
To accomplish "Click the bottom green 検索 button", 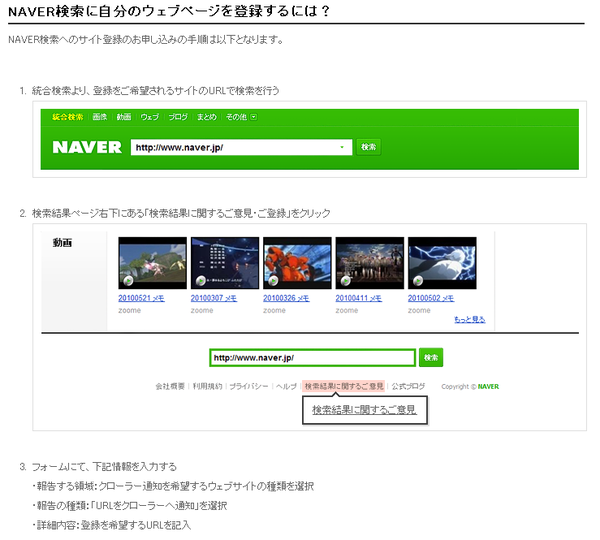I will 431,357.
